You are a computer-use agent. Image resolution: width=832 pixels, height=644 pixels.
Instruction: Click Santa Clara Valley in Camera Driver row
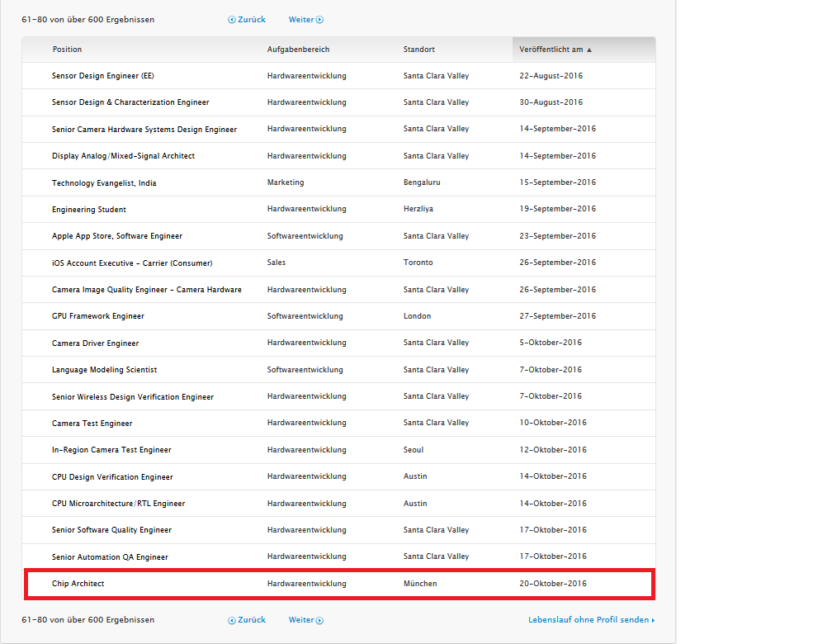436,343
